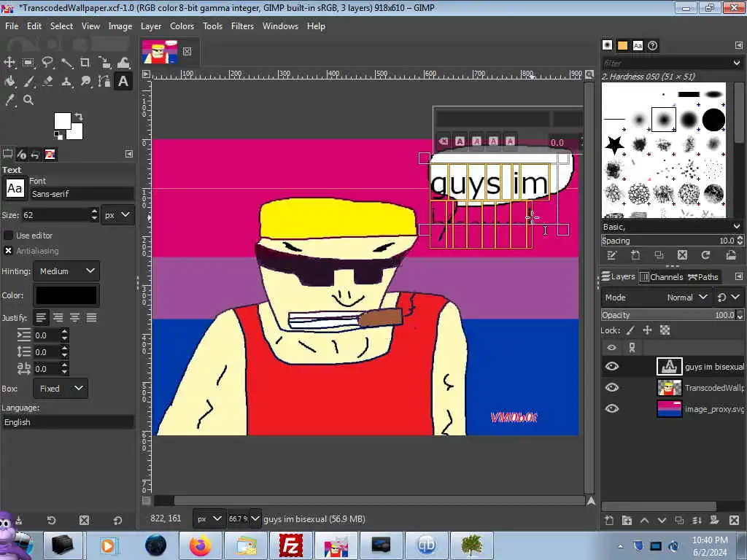This screenshot has width=747, height=560.
Task: Disable the Antialiasing checkbox
Action: (9, 251)
